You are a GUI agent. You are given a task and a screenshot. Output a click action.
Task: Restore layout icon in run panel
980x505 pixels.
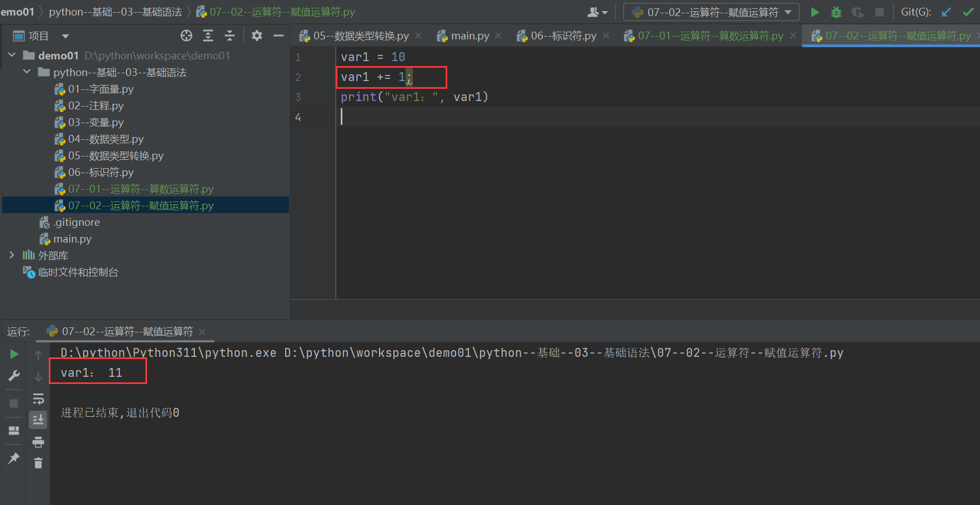[x=14, y=431]
